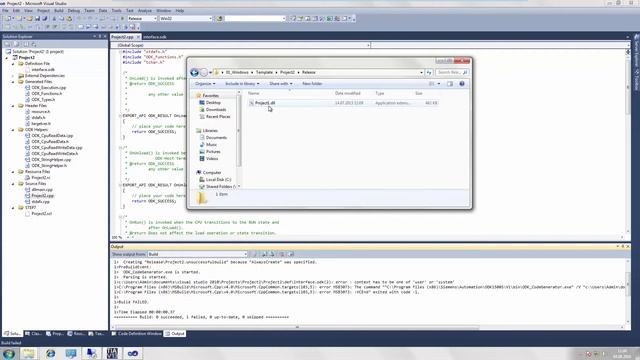The image size is (640, 360).
Task: Click the Visual Studio taskbar icon
Action: tap(133, 353)
